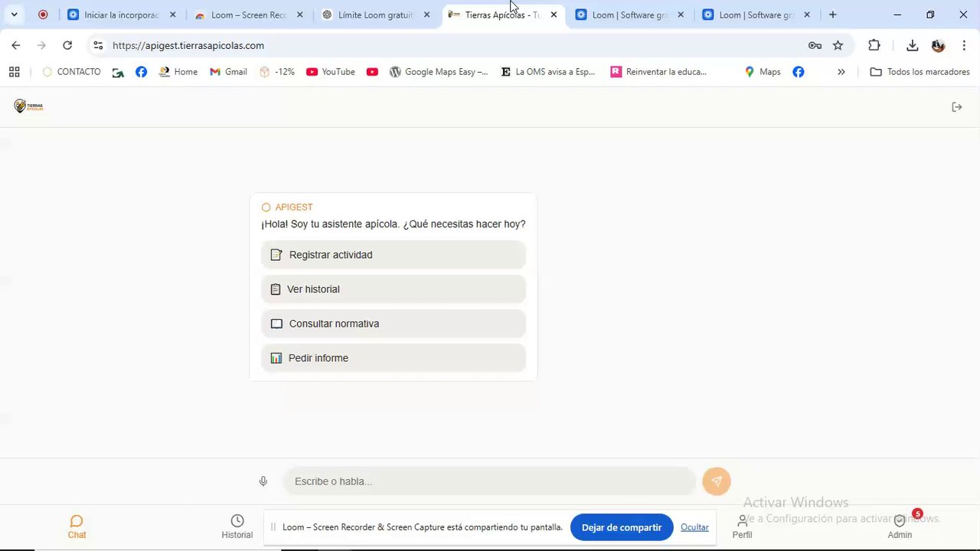Focus the 'Escribe o habla...' message field
980x551 pixels.
(x=488, y=481)
